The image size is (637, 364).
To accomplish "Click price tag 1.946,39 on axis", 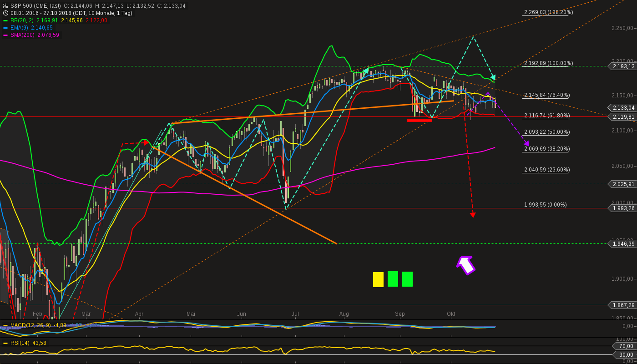I will click(622, 244).
